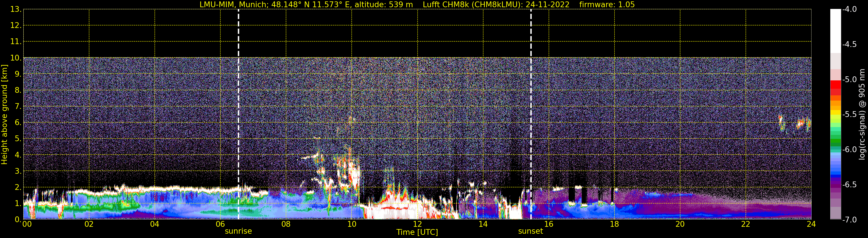Click the sunrise label below the axis
The height and width of the screenshot is (238, 868).
(238, 231)
